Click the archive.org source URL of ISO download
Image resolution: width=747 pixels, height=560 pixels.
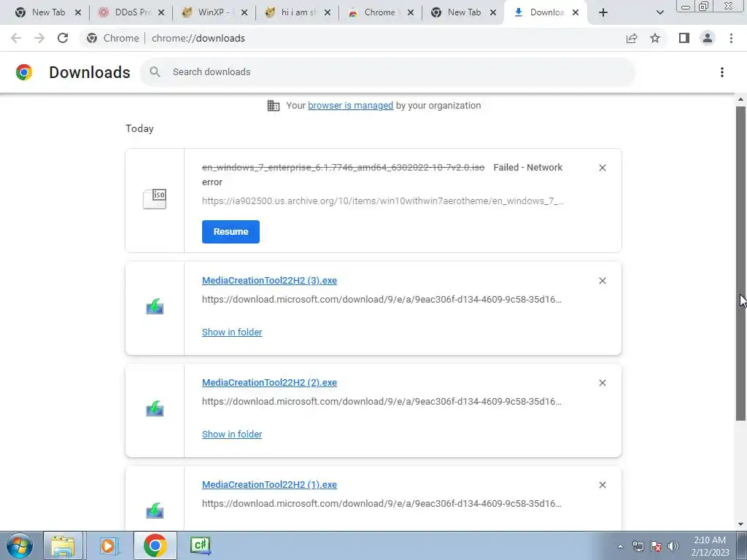pyautogui.click(x=383, y=201)
